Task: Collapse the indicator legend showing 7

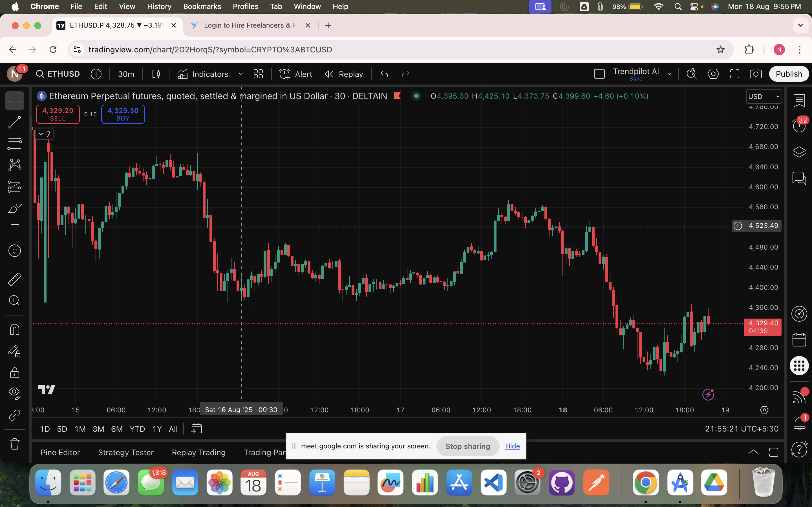Action: pos(41,134)
